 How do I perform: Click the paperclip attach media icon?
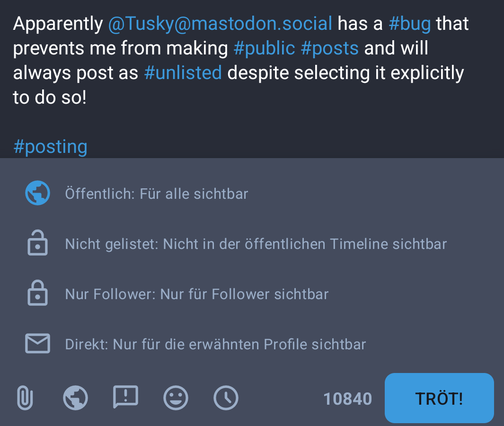click(x=25, y=398)
